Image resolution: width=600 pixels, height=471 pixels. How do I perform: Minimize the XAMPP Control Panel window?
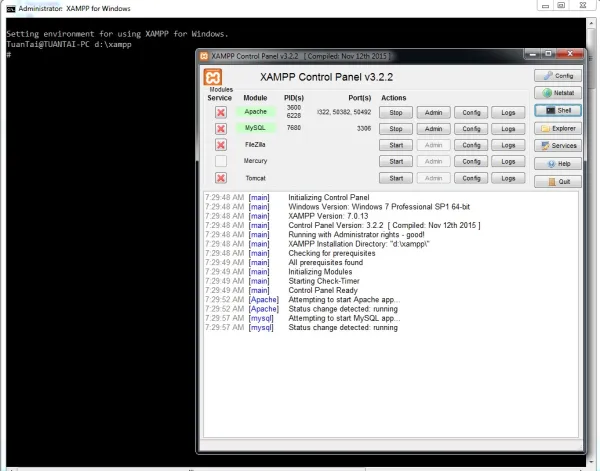point(532,54)
